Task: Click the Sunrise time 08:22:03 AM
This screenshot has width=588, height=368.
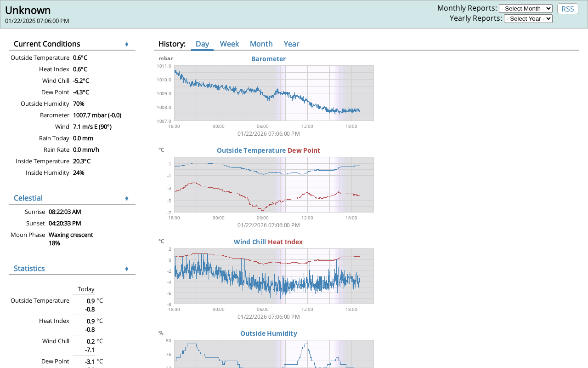Action: 65,212
